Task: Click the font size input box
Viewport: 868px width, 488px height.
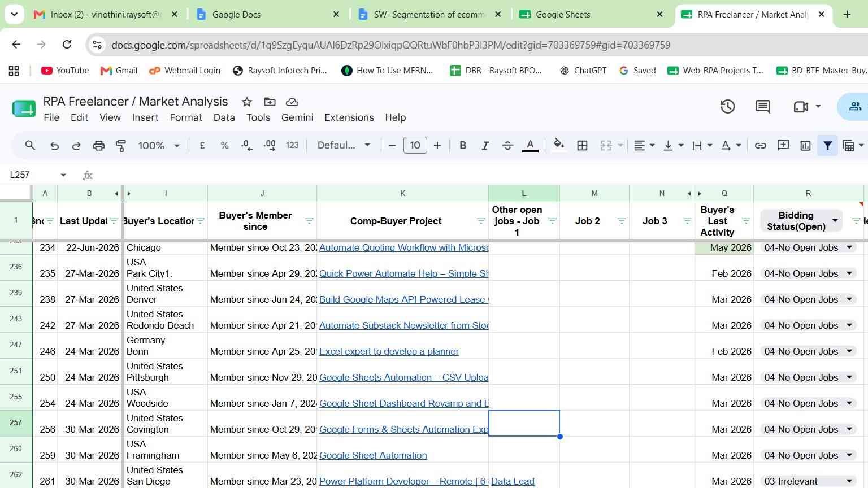Action: pos(415,145)
